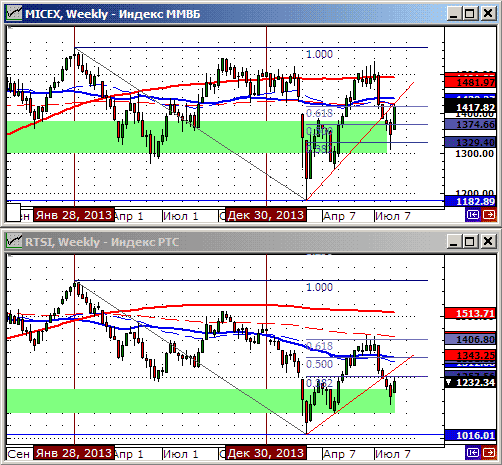Click RTSI red scroll-right arrow icon

(489, 452)
